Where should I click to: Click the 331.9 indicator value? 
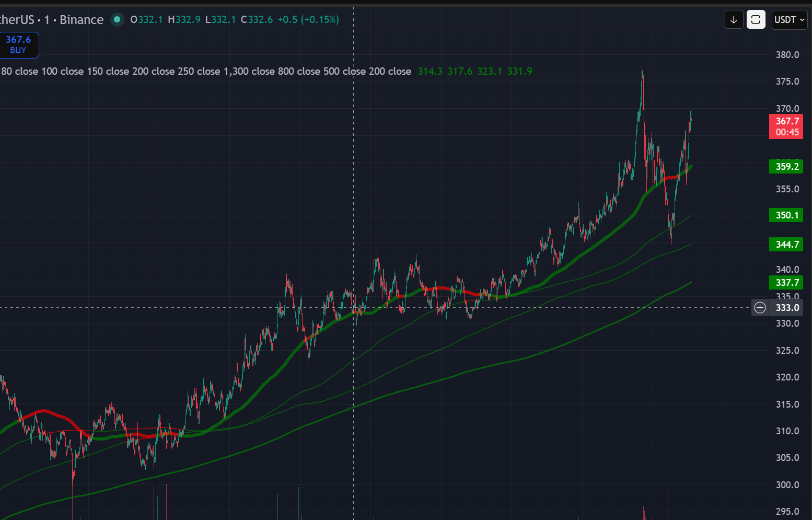519,72
